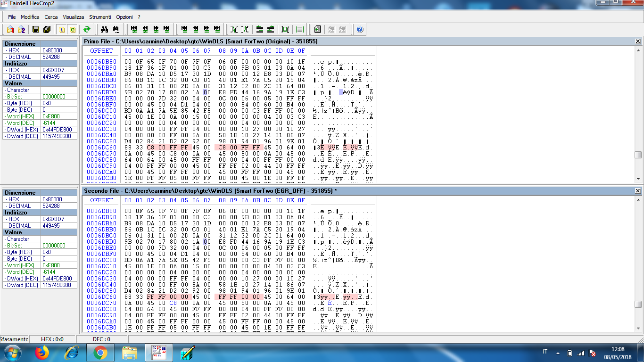The height and width of the screenshot is (362, 644).
Task: Select offset 0006DC60 in Secondo File pane
Action: pyautogui.click(x=101, y=296)
